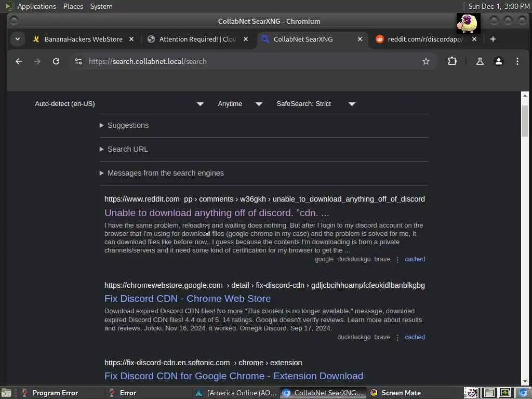Open Chrome Labs flask icon
532x399 pixels.
(x=480, y=61)
